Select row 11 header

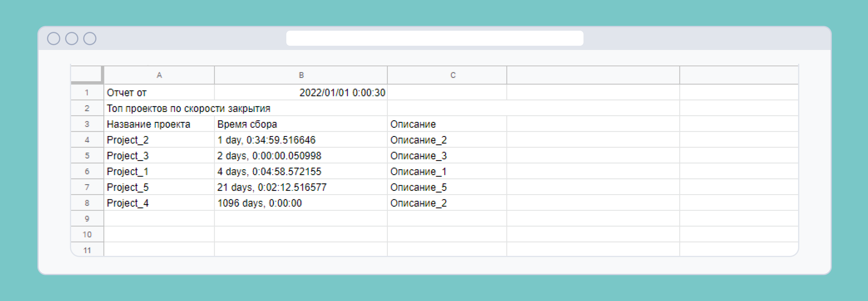pos(87,250)
